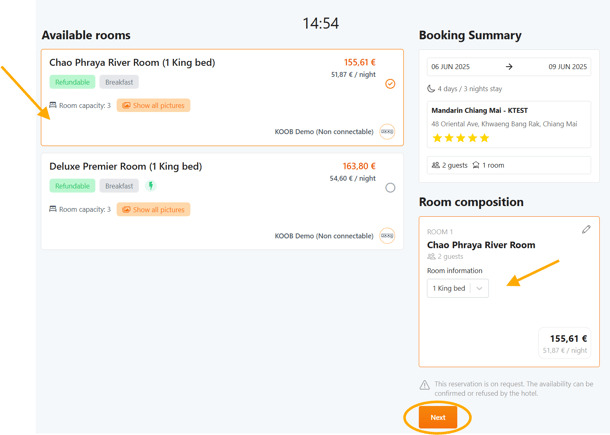
Task: Click the date range arrow icon
Action: pos(509,67)
